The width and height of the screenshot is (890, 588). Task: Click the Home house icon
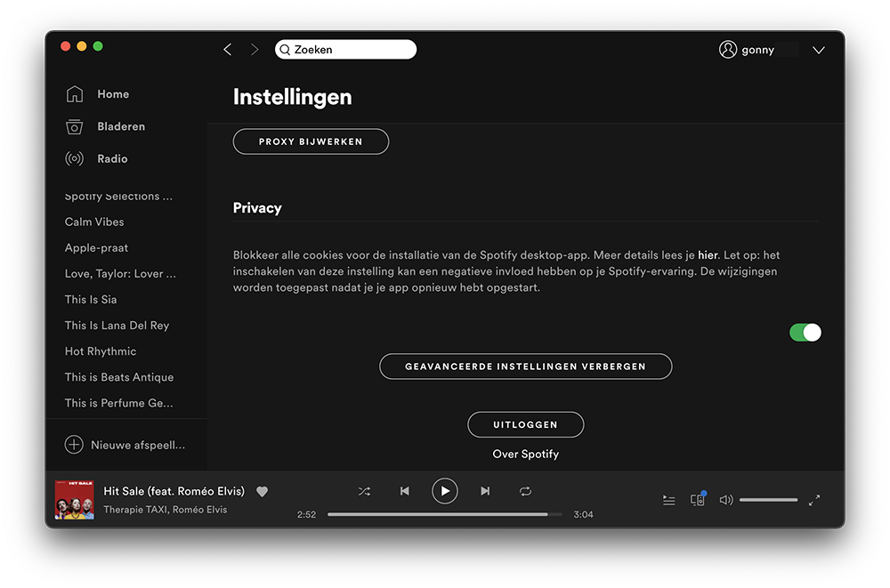point(75,94)
